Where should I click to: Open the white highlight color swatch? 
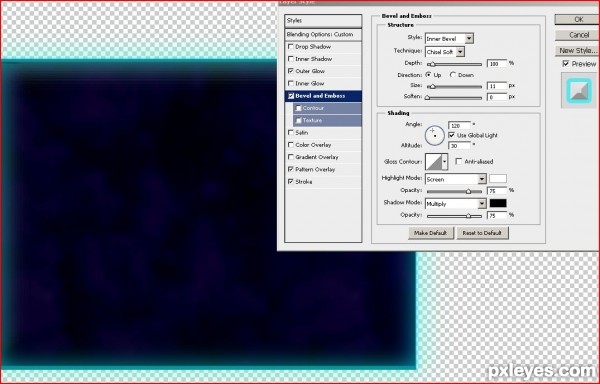[x=498, y=179]
